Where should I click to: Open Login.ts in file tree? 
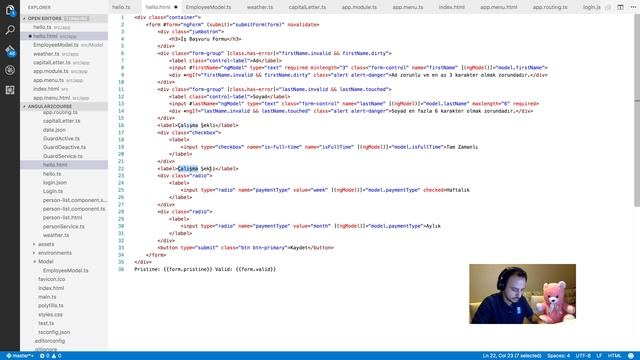(x=53, y=191)
